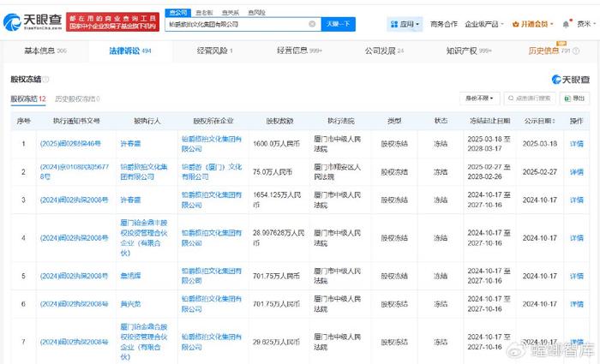Screen dimensions: 600x364
Task: Click the 2025-03-18 至 2028-03-17 freeze period
Action: (489, 144)
